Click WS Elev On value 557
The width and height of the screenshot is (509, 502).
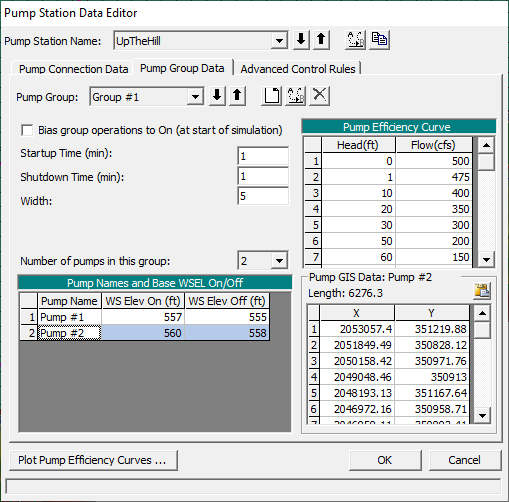143,317
